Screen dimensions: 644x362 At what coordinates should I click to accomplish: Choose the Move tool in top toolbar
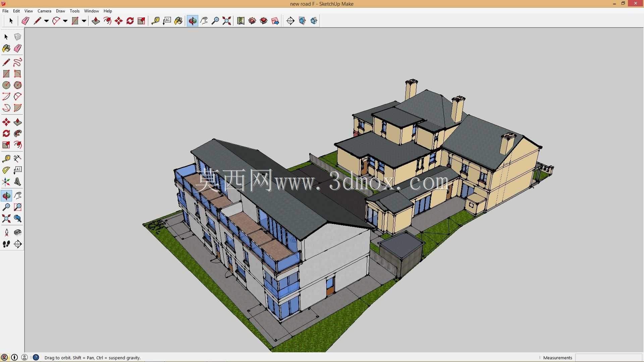point(119,21)
